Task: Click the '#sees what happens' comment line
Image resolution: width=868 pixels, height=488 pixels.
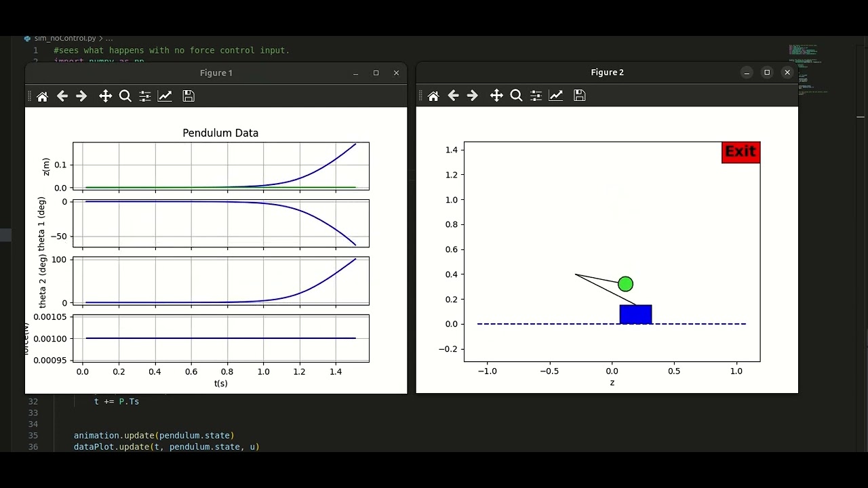Action: tap(172, 50)
